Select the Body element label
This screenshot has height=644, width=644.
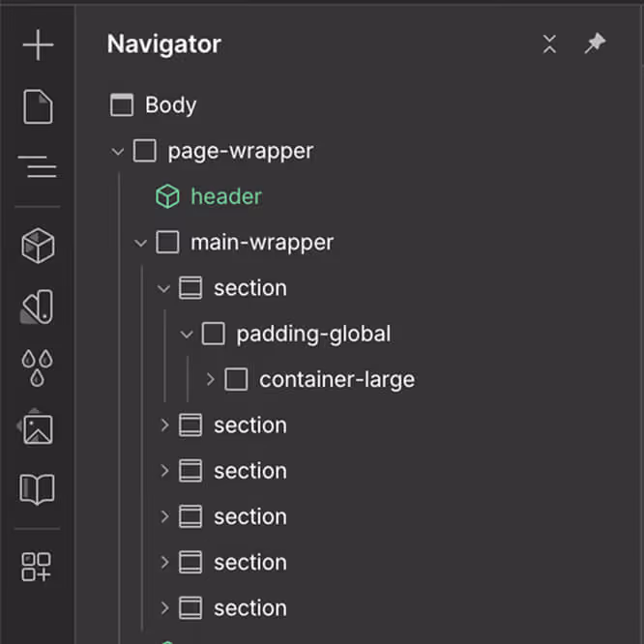171,105
